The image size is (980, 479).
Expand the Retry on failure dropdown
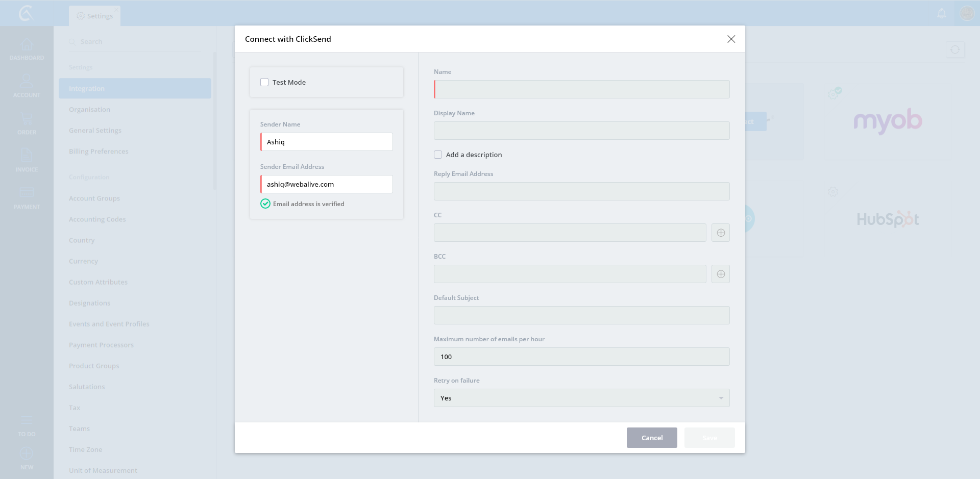(x=581, y=398)
